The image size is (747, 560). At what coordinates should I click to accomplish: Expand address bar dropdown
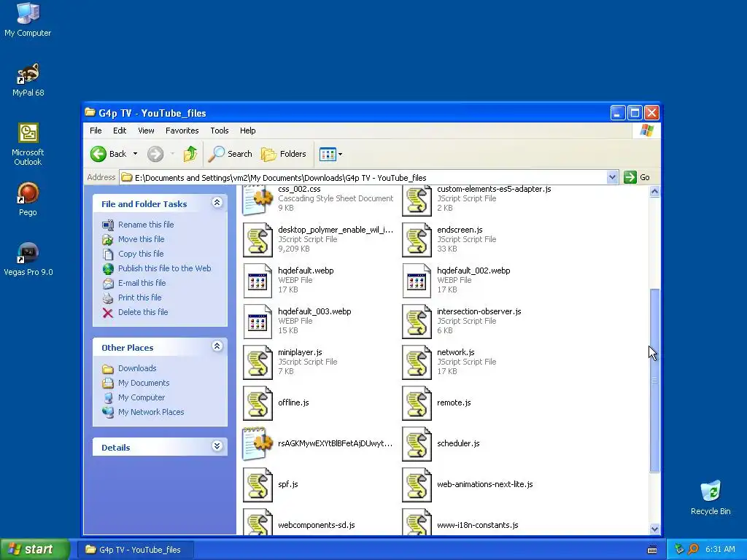(x=612, y=178)
